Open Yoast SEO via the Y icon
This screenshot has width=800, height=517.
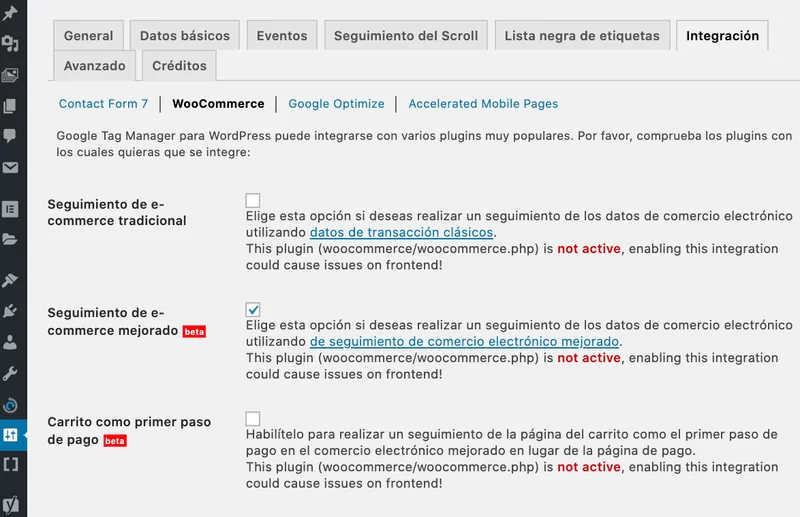tap(10, 505)
